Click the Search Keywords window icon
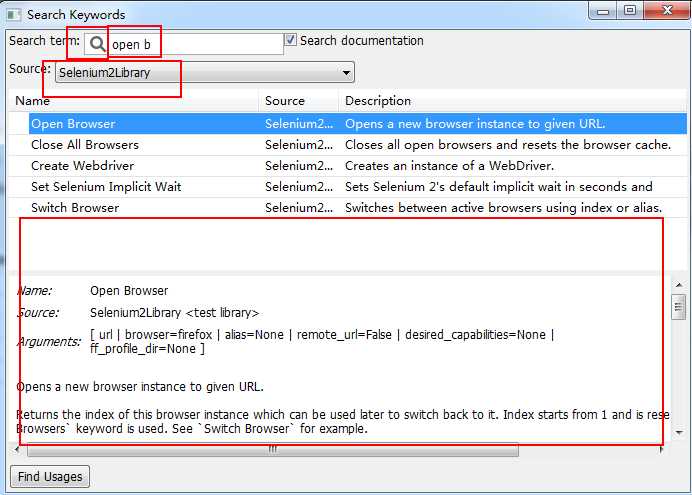692x495 pixels. [14, 15]
